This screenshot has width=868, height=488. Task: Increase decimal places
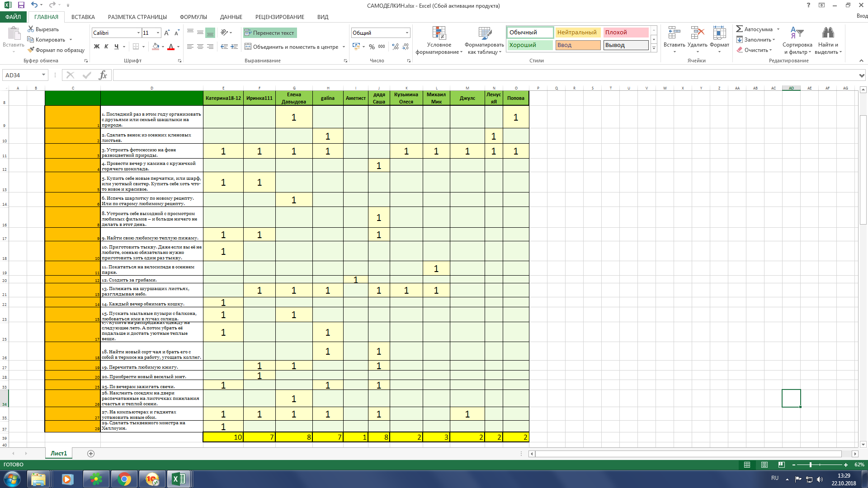pyautogui.click(x=395, y=47)
